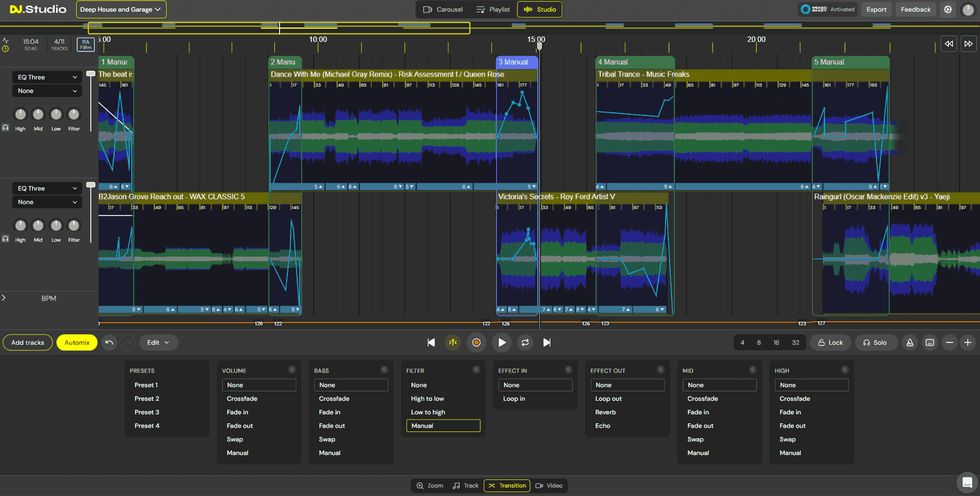Switch to the Playlist view

(493, 9)
